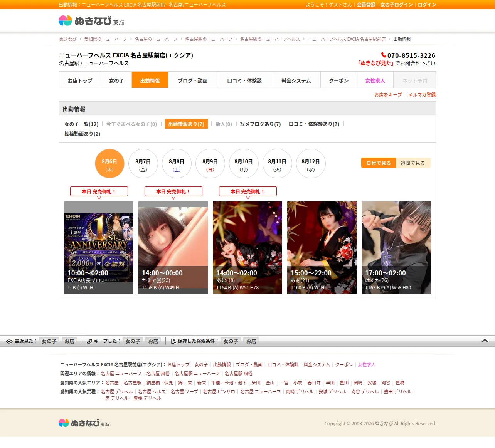
Task: Click the 名古屋駅のニューハーフヘルス breadcrumb
Action: click(x=270, y=39)
